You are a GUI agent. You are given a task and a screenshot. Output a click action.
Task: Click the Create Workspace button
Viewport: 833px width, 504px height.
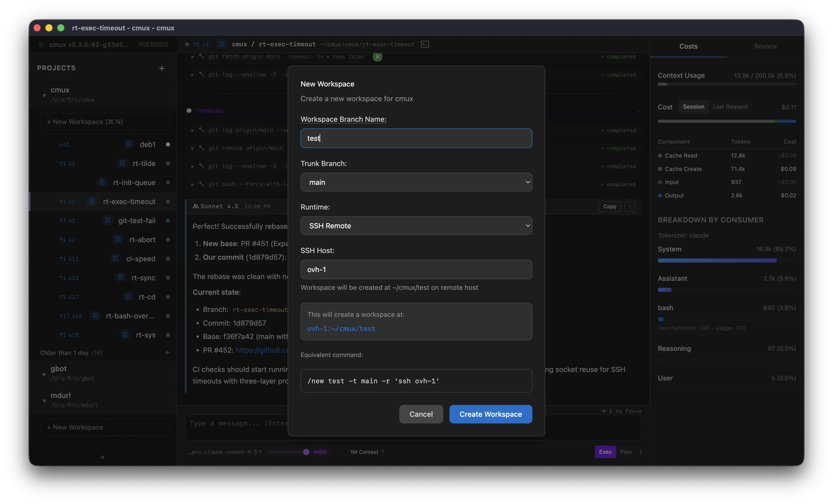tap(490, 414)
